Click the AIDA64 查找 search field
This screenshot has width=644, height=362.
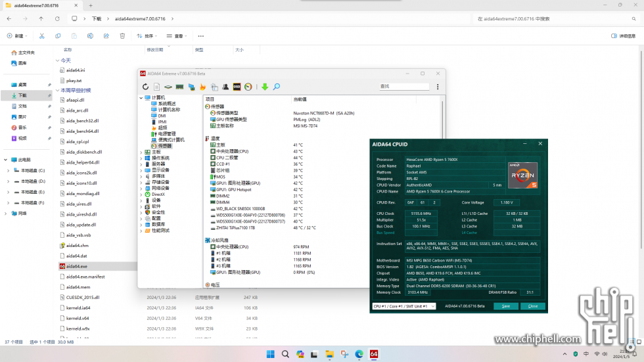click(404, 87)
